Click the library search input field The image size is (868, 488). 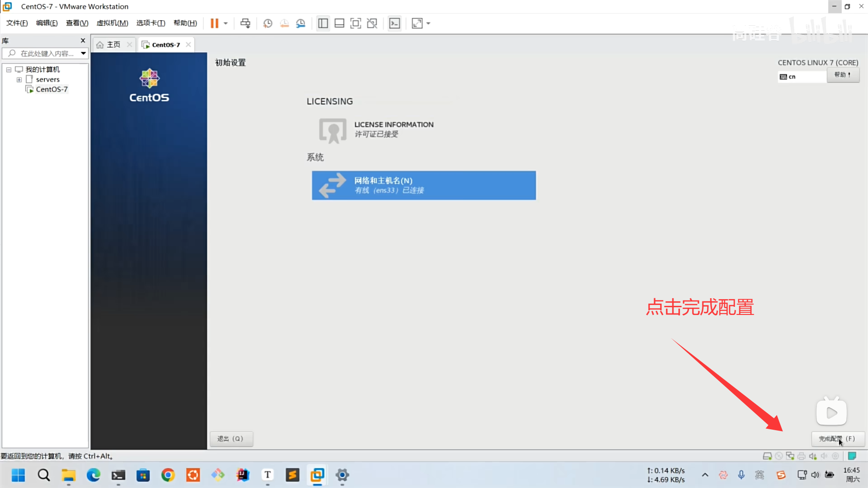[x=47, y=53]
